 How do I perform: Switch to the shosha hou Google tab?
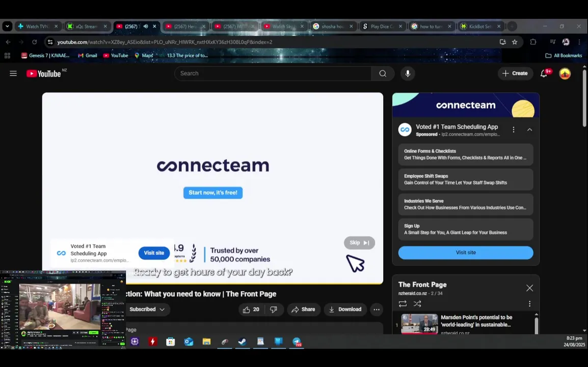tap(333, 27)
